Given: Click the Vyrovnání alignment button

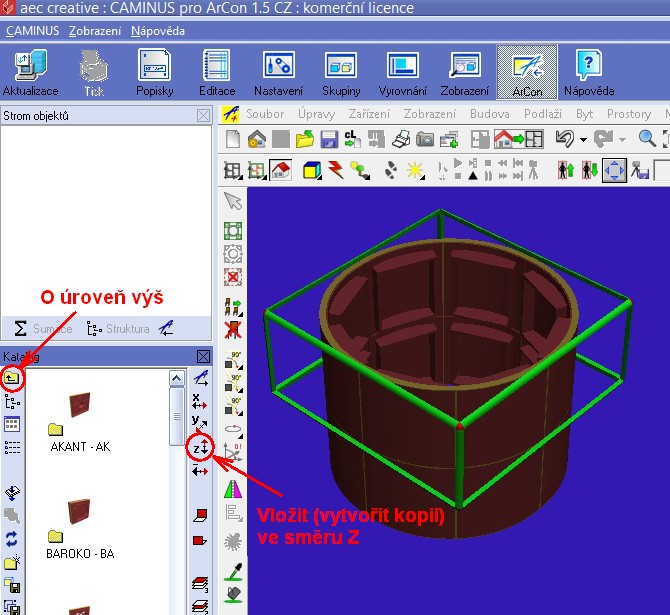Looking at the screenshot, I should click(x=403, y=73).
